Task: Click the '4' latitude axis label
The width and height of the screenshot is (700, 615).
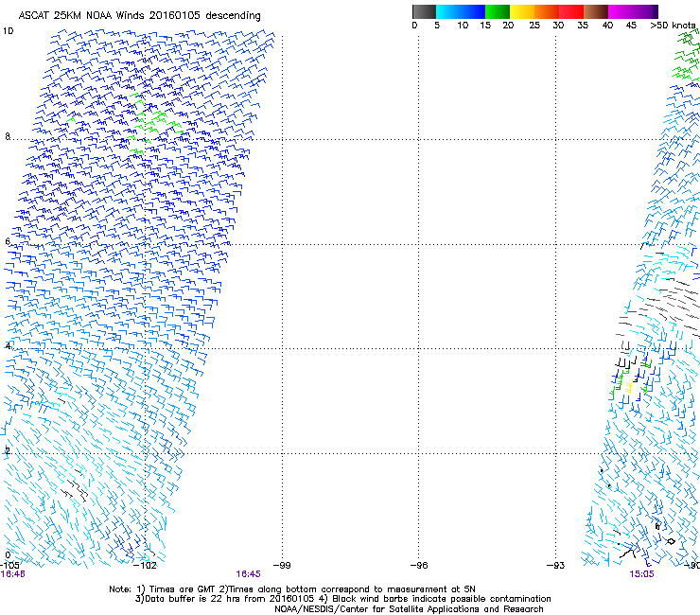Action: tap(8, 345)
